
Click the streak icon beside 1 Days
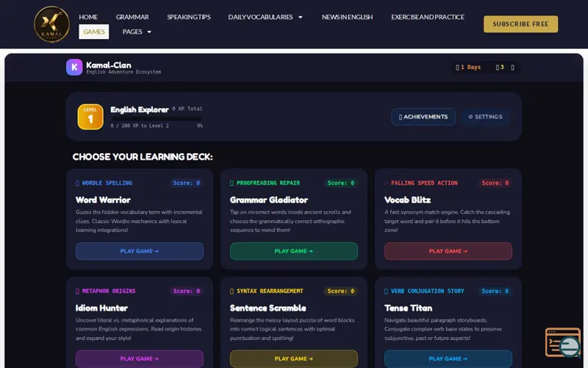pos(457,68)
